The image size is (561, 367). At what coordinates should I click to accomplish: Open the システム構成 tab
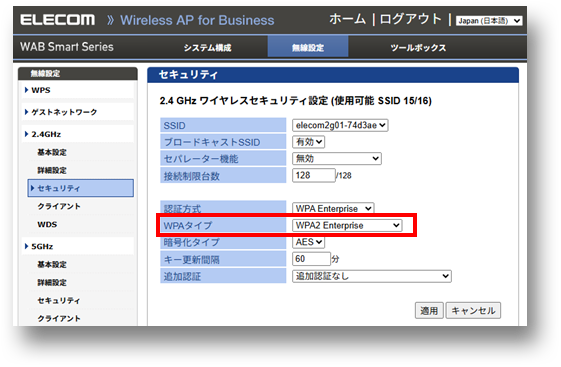click(x=208, y=48)
